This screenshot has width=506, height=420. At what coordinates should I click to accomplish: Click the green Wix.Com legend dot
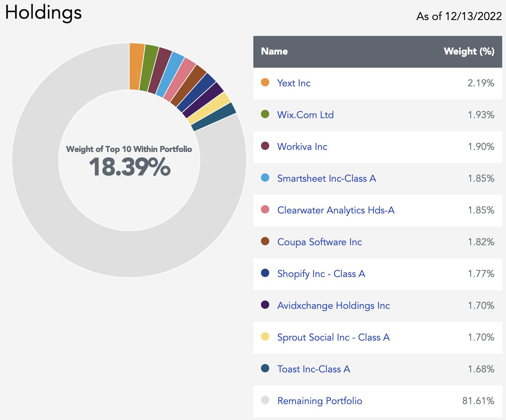pos(265,114)
